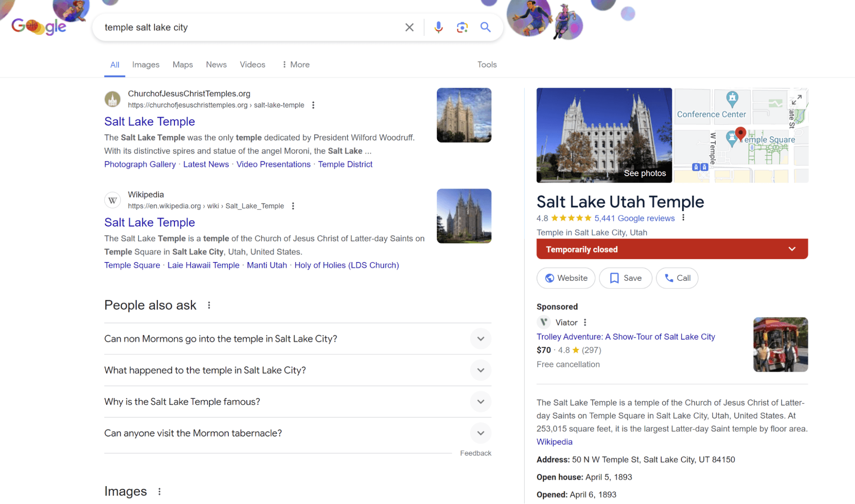
Task: Click the Website button in knowledge panel
Action: click(x=566, y=278)
